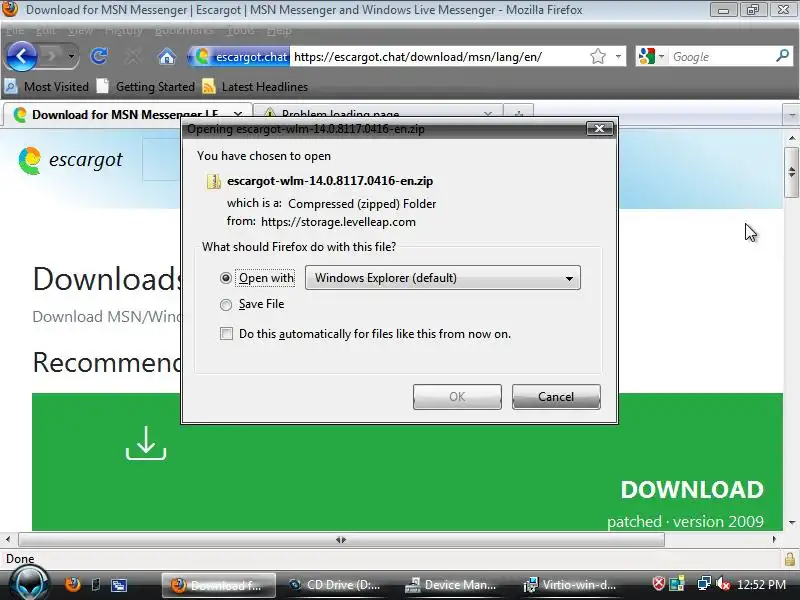Open the Bookmarks menu
This screenshot has height=600, width=800.
point(184,30)
